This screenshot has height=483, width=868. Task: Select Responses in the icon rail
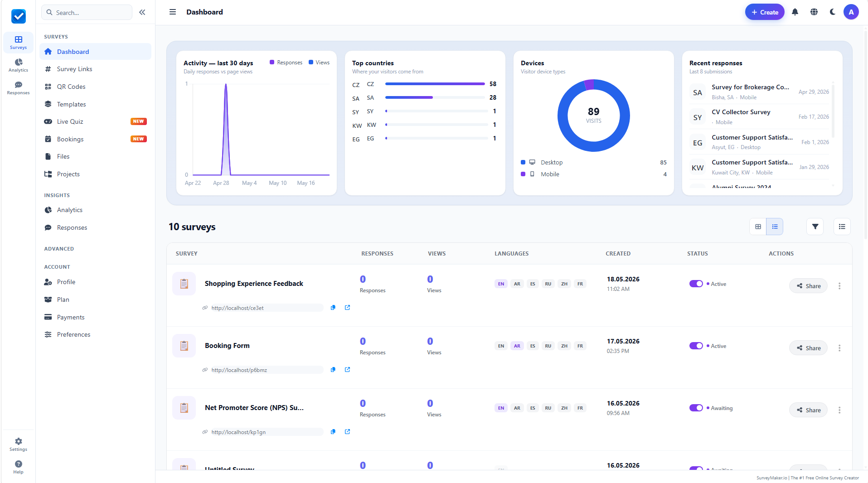(19, 88)
